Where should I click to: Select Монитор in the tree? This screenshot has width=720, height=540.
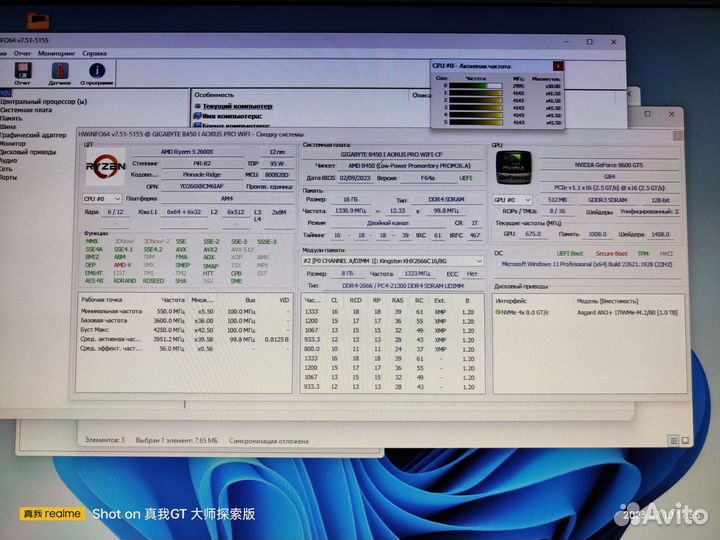(x=13, y=143)
